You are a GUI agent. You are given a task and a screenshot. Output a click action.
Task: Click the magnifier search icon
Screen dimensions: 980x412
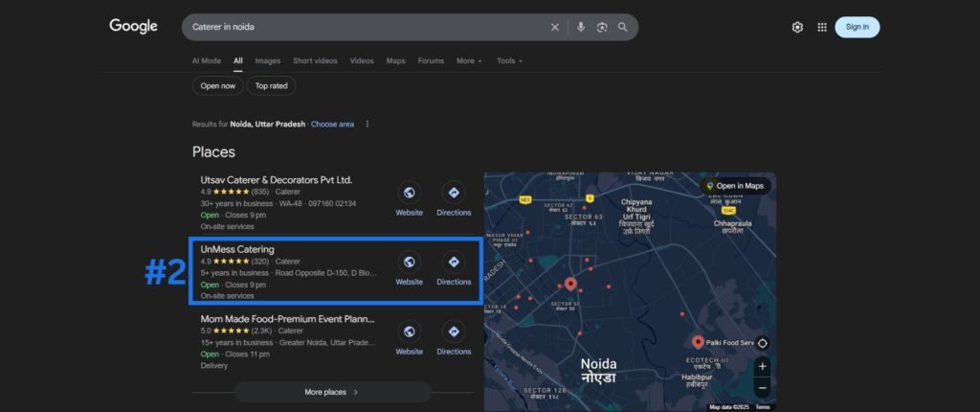pyautogui.click(x=623, y=27)
